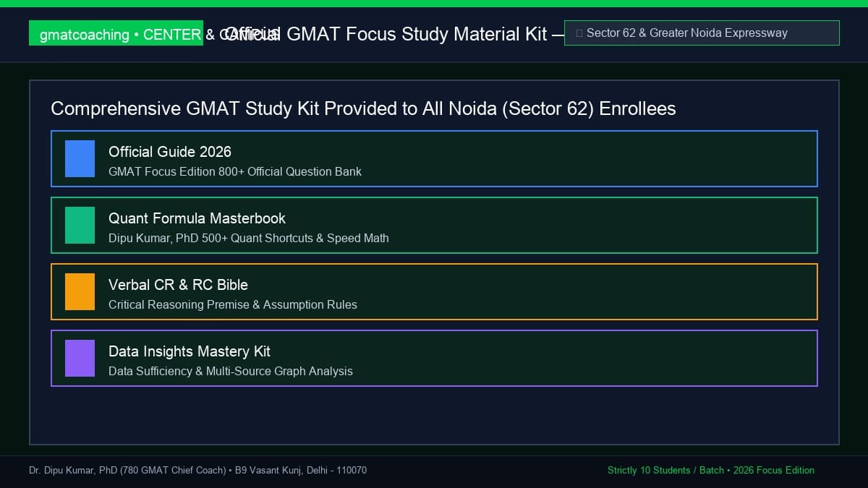This screenshot has width=868, height=488.
Task: Click the orange Verbal CR & RC Bible icon
Action: (x=80, y=291)
